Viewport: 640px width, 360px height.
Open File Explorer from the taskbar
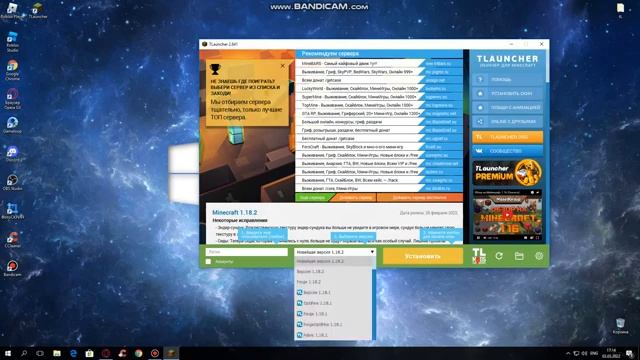57,353
